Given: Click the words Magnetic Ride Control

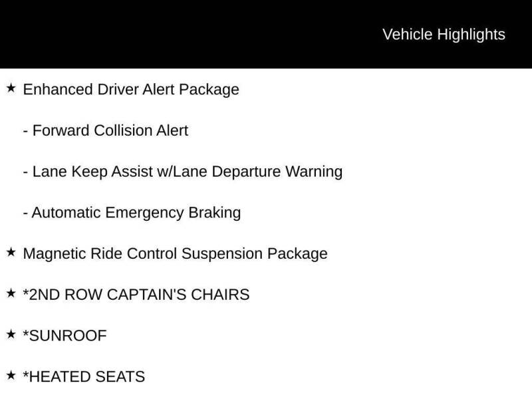Looking at the screenshot, I should (x=100, y=254).
